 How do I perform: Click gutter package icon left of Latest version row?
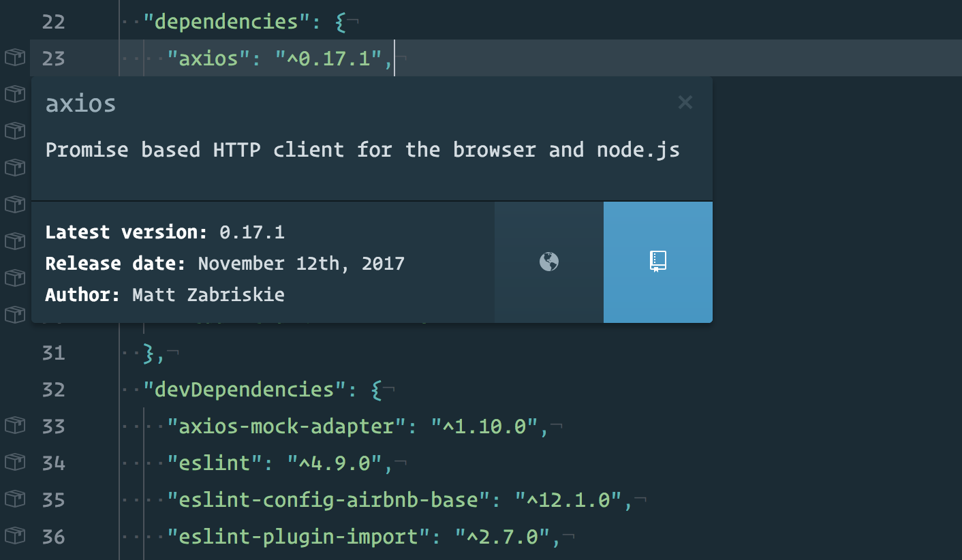coord(15,242)
